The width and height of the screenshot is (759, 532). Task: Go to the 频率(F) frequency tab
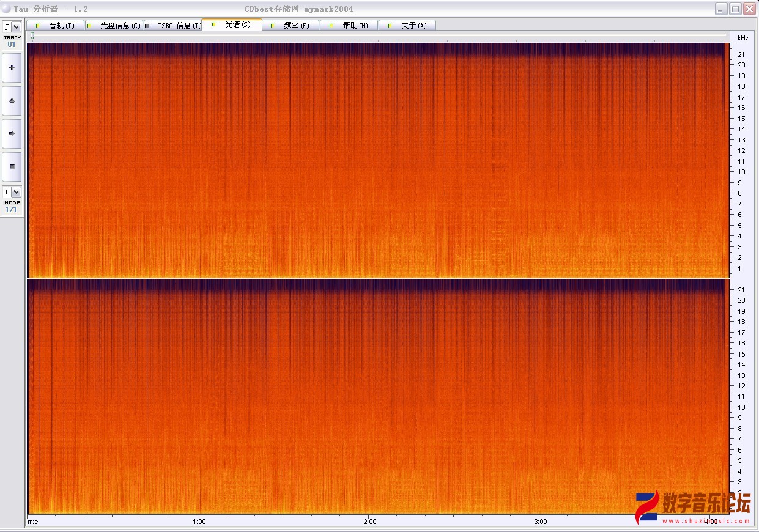click(x=291, y=25)
